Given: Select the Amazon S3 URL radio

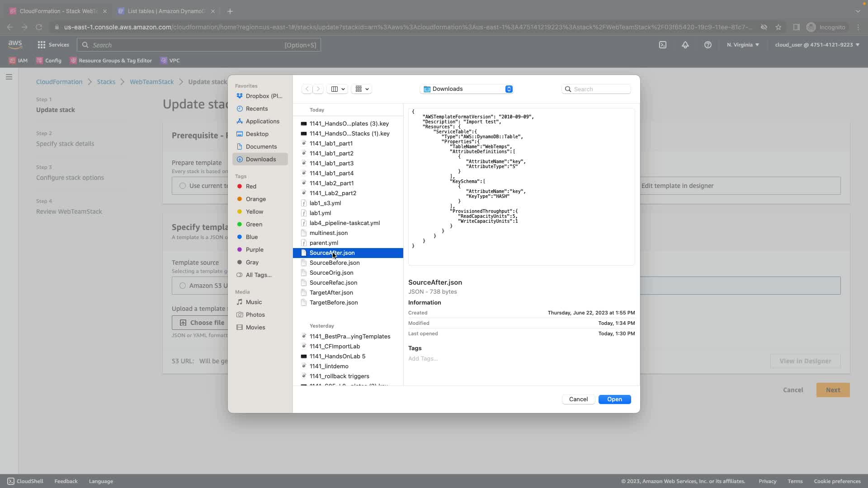Looking at the screenshot, I should 183,286.
